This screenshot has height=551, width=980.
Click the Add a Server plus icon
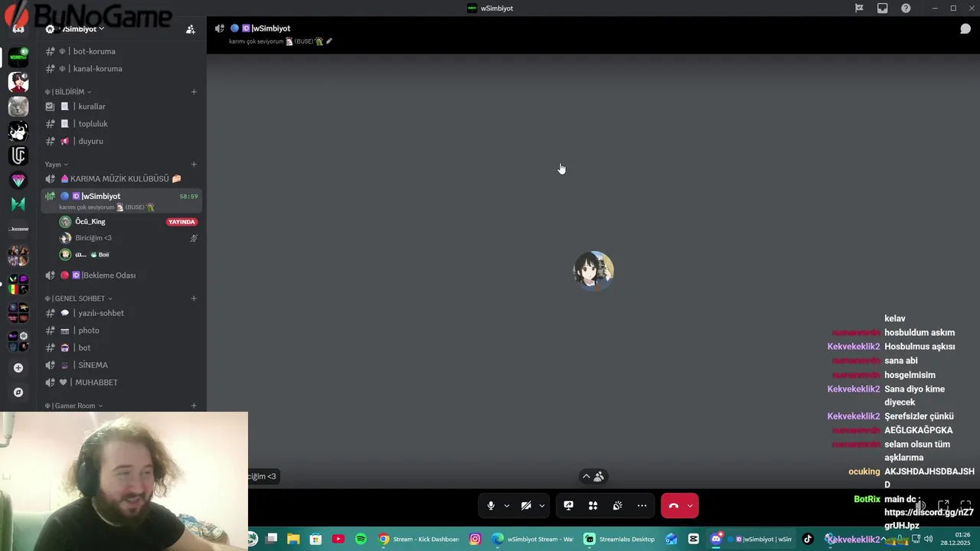click(x=18, y=367)
